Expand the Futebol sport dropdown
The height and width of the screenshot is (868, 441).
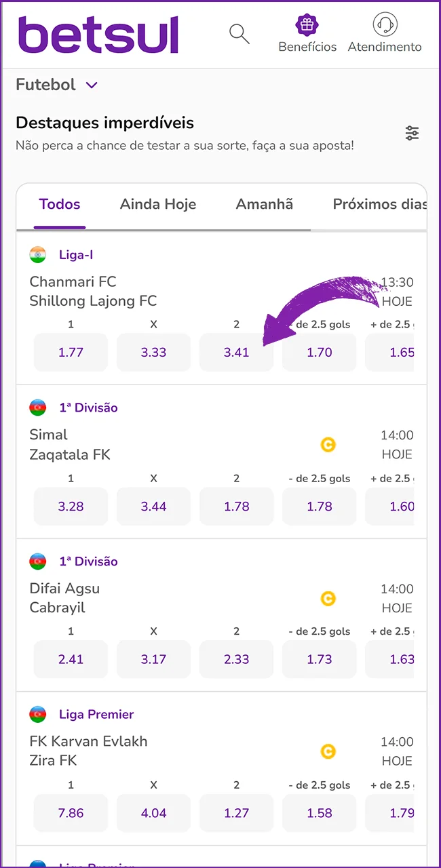pos(58,85)
